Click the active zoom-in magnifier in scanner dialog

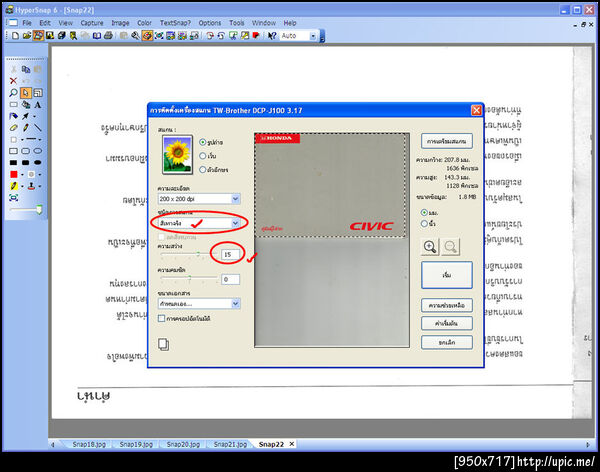click(430, 247)
